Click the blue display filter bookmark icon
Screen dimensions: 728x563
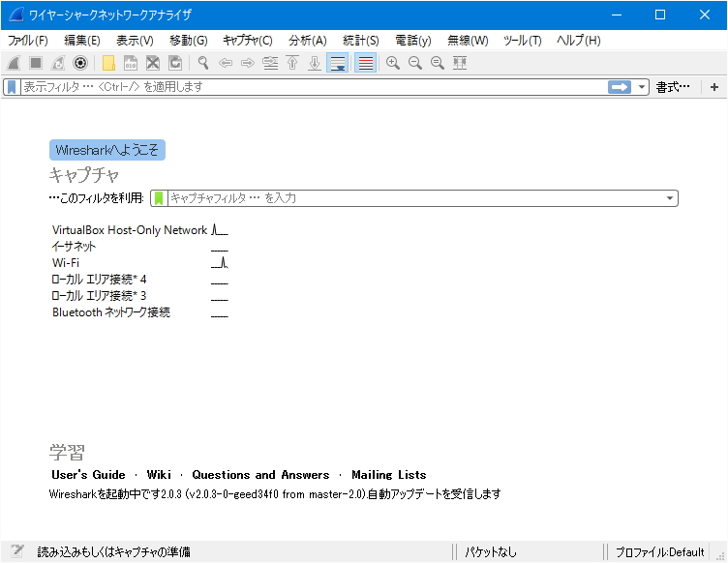[12, 87]
